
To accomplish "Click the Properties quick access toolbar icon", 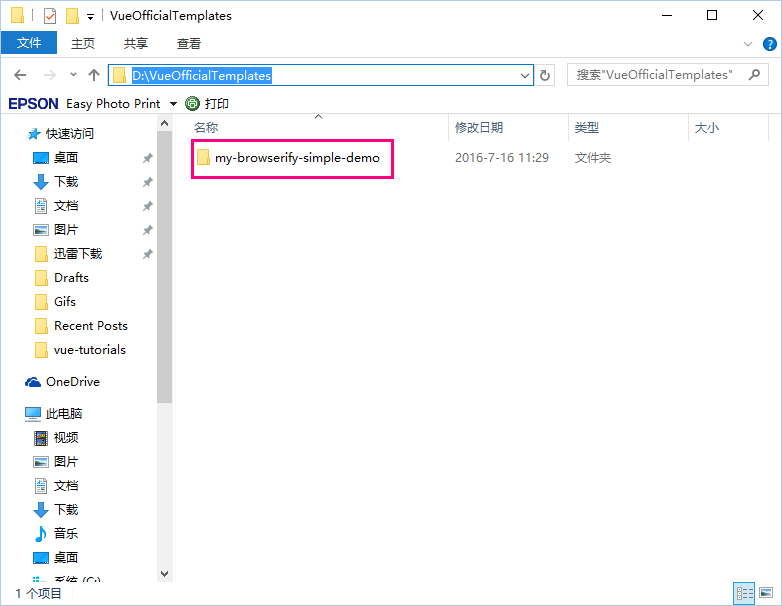I will pos(50,16).
